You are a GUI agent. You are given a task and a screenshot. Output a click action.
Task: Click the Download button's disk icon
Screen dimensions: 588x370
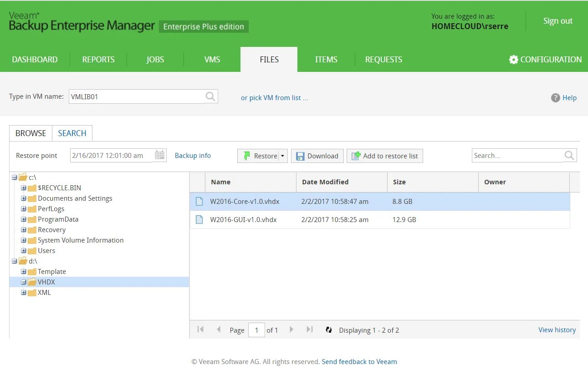301,156
